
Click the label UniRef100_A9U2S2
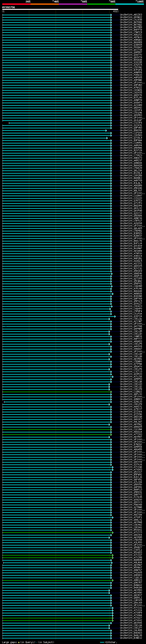(131, 35)
